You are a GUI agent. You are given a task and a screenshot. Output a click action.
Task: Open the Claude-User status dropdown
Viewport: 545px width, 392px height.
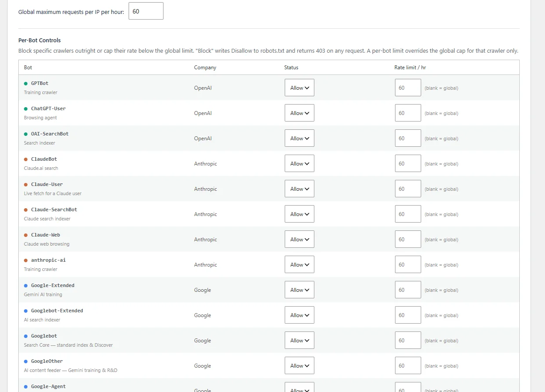click(x=299, y=189)
